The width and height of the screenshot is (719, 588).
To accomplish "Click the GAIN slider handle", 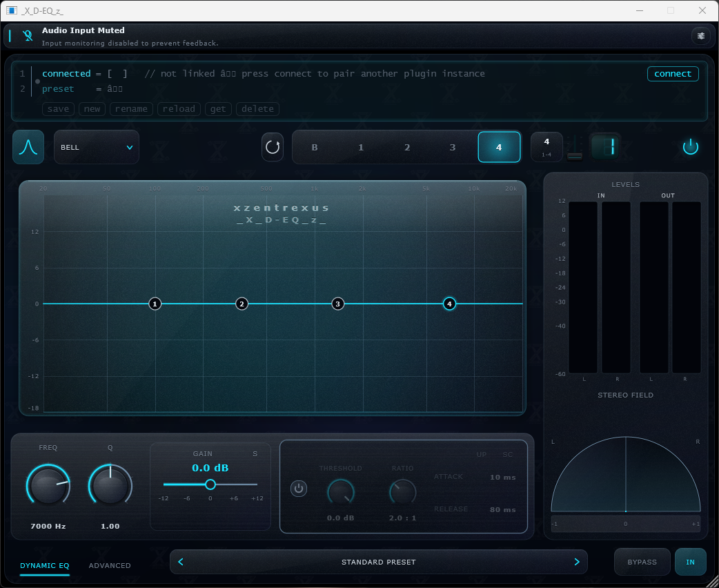I will [210, 484].
